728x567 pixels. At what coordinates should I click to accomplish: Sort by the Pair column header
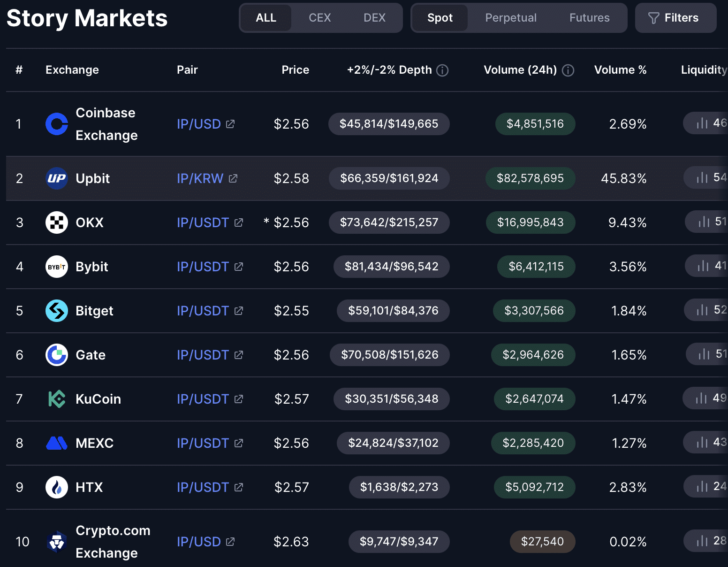pyautogui.click(x=187, y=70)
